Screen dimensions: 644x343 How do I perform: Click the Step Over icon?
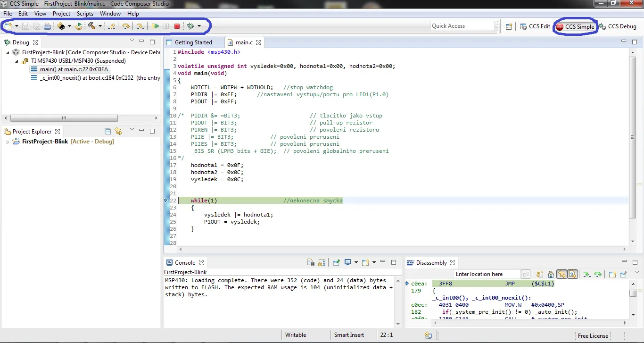(x=126, y=26)
